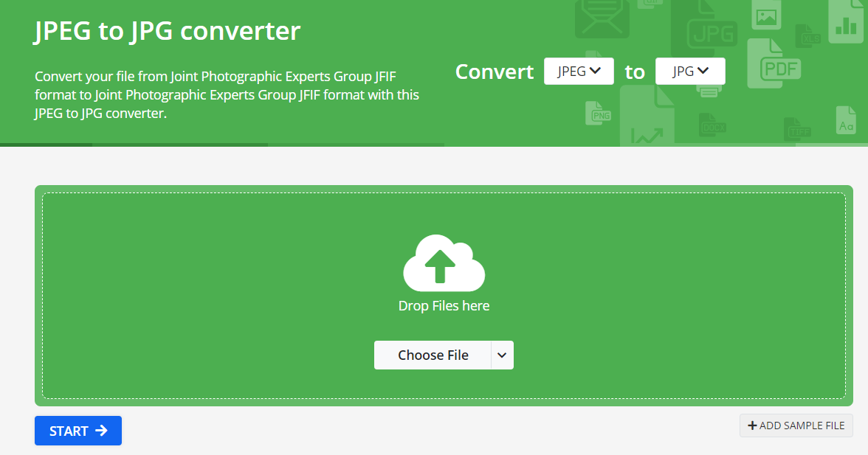Screen dimensions: 868x455
Task: Click the cloud upload icon
Action: pos(444,263)
